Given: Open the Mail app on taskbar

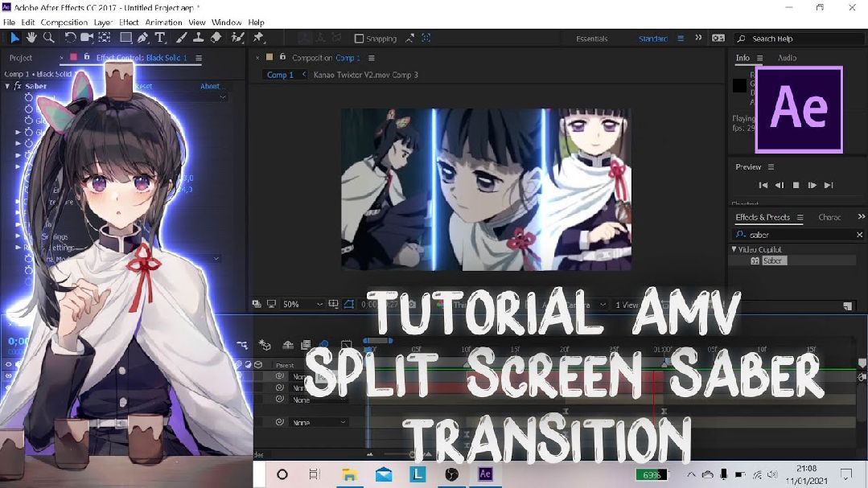Looking at the screenshot, I should [383, 474].
